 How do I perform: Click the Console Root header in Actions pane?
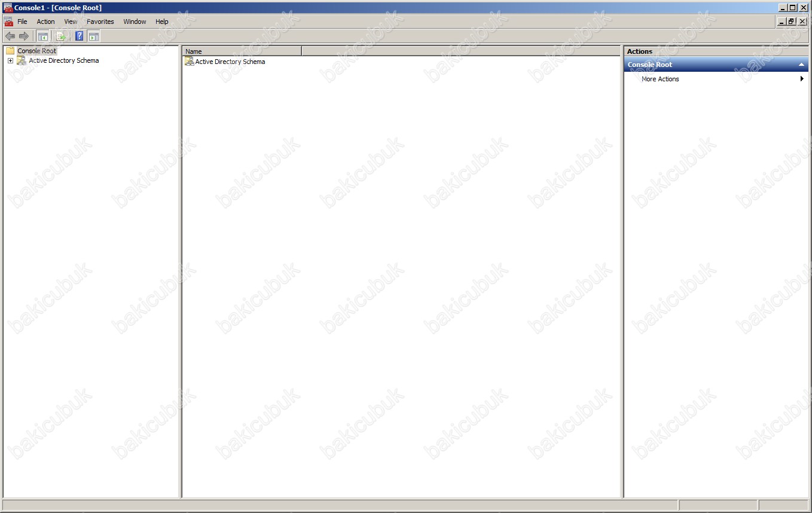(x=716, y=65)
